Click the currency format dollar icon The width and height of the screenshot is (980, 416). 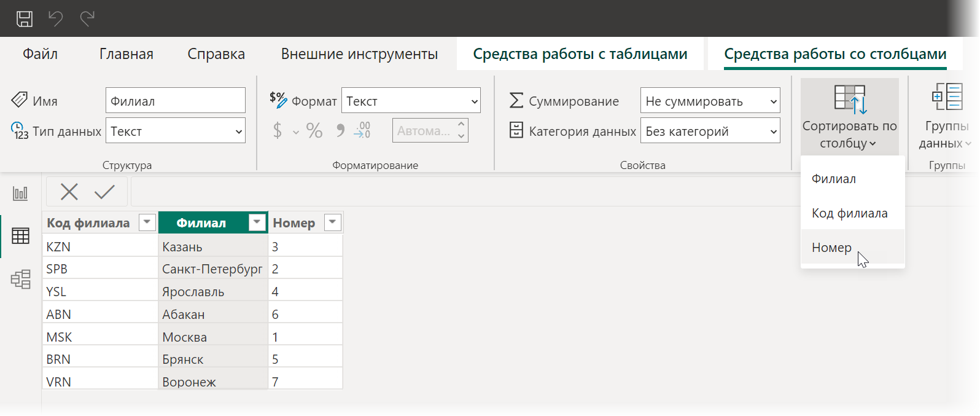278,130
